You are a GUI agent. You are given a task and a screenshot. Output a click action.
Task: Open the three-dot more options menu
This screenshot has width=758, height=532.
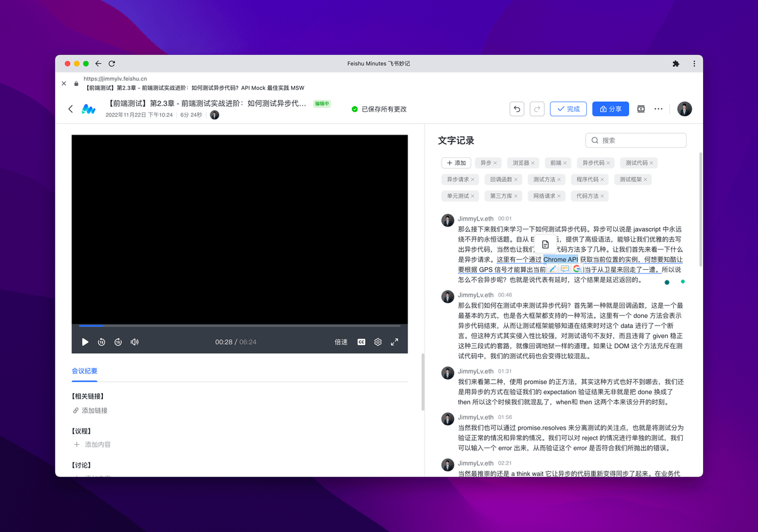pyautogui.click(x=658, y=109)
